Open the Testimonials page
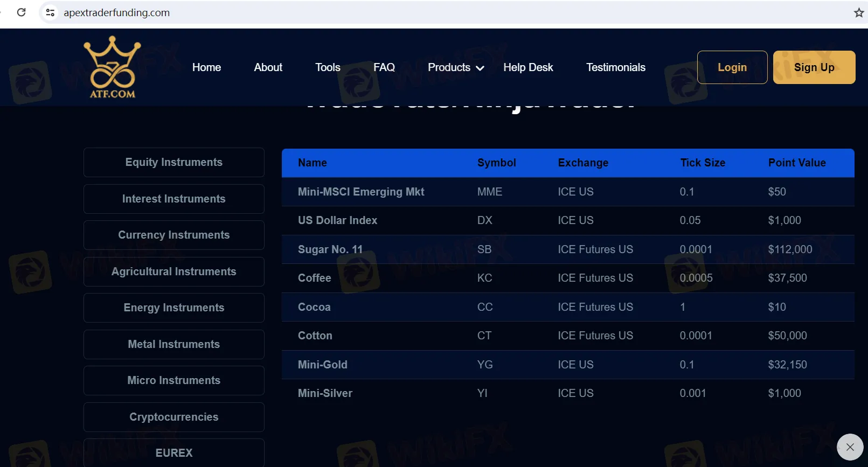The height and width of the screenshot is (467, 868). point(615,67)
